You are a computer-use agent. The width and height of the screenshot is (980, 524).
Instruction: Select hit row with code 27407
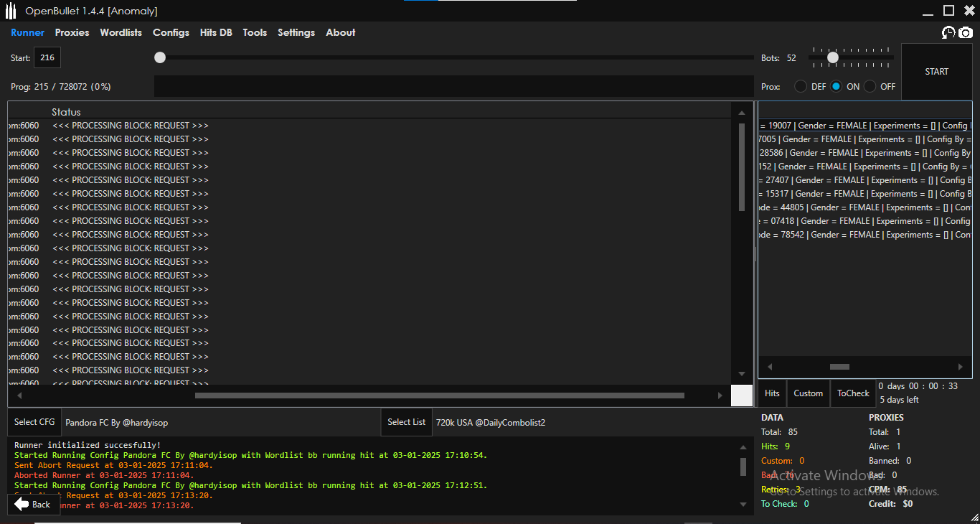click(x=865, y=180)
